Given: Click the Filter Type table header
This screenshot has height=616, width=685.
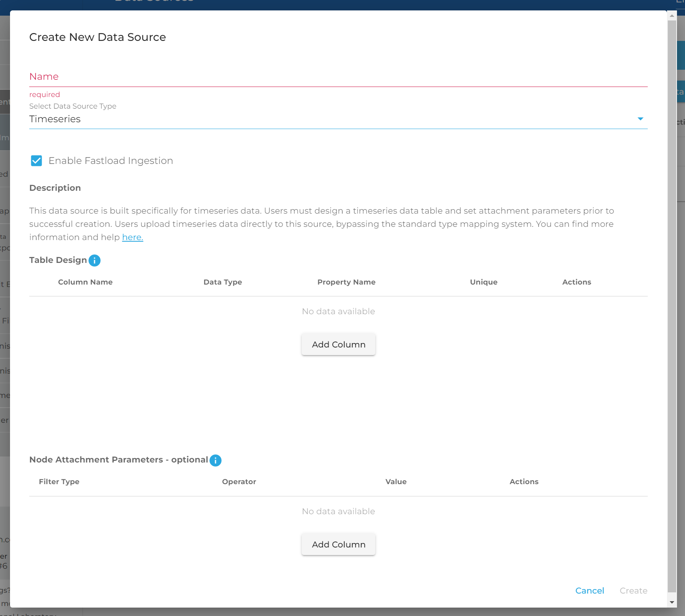Looking at the screenshot, I should [x=59, y=482].
